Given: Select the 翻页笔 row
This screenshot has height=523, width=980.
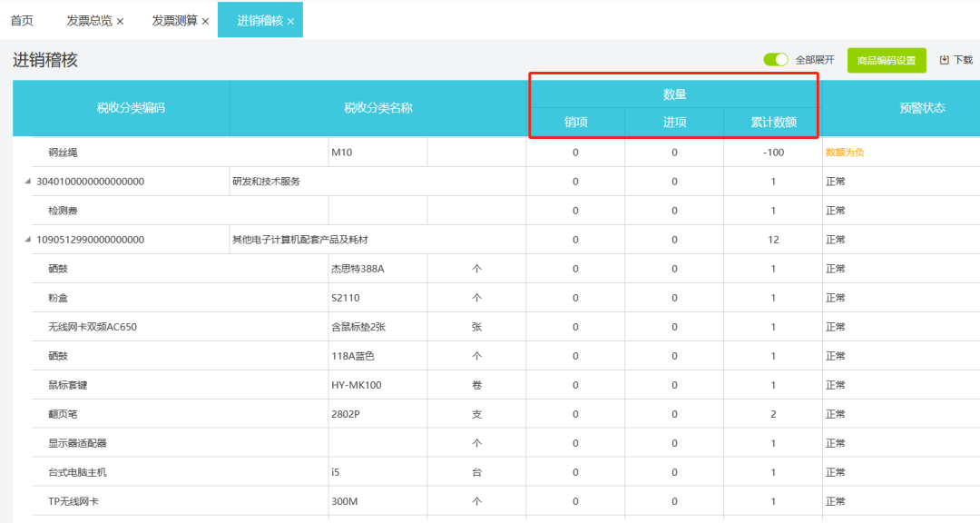Looking at the screenshot, I should pyautogui.click(x=63, y=414).
